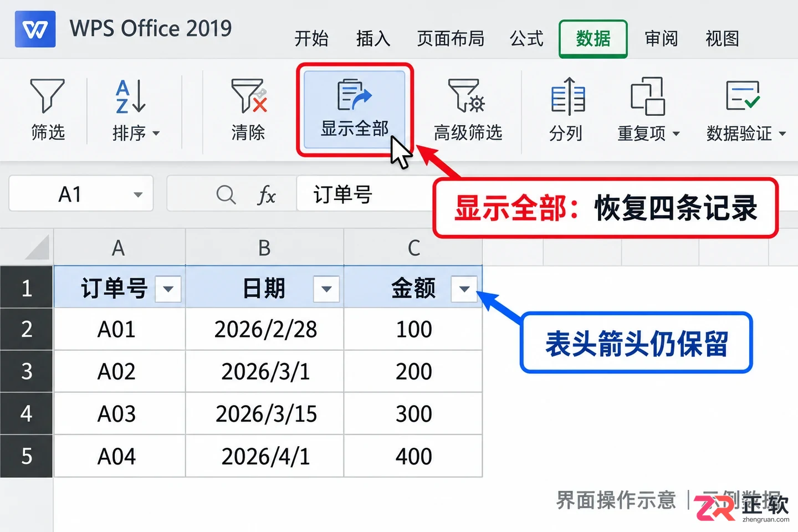The height and width of the screenshot is (532, 798).
Task: Expand the Duplicates (重复项) dropdown arrow
Action: pos(676,134)
